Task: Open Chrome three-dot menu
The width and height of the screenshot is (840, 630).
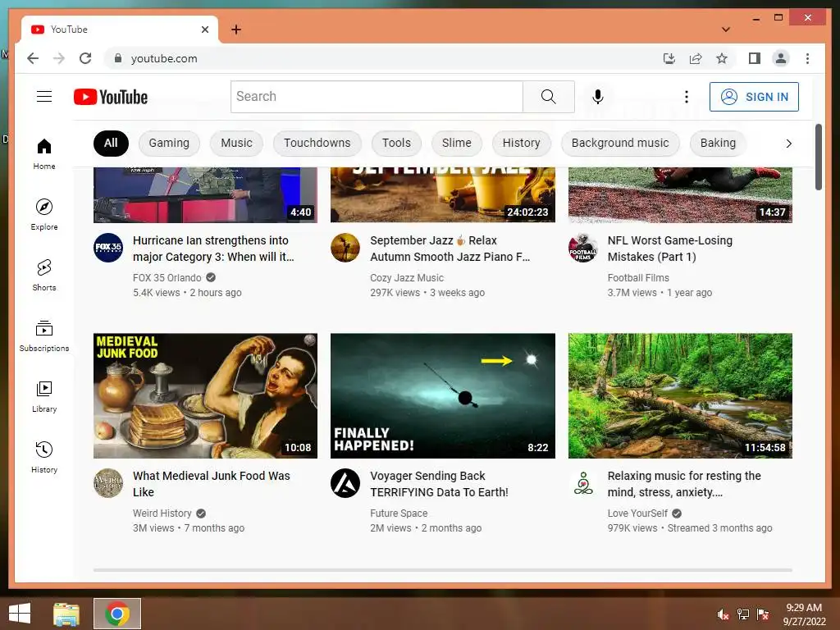Action: click(x=807, y=58)
